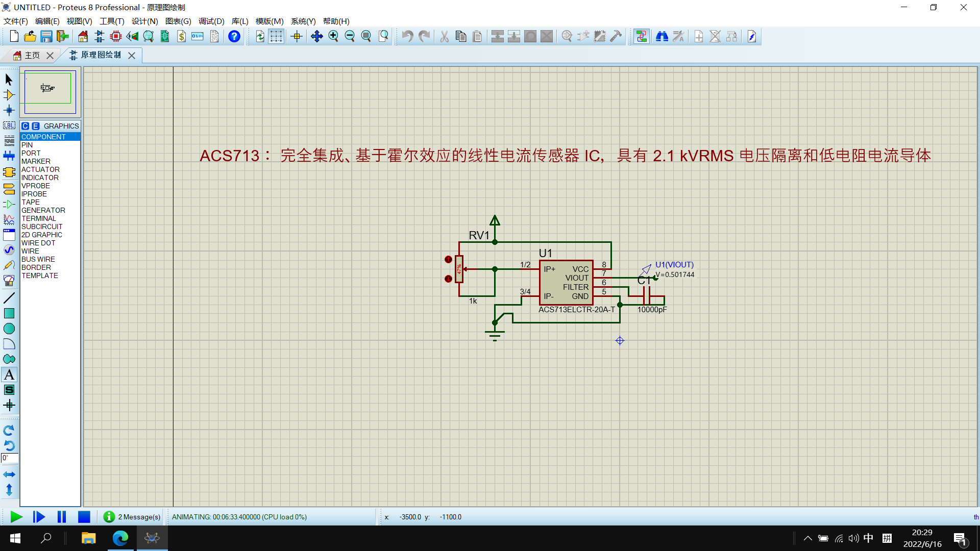Click the binoculars Search and Tag icon
The height and width of the screenshot is (551, 980).
pyautogui.click(x=662, y=36)
